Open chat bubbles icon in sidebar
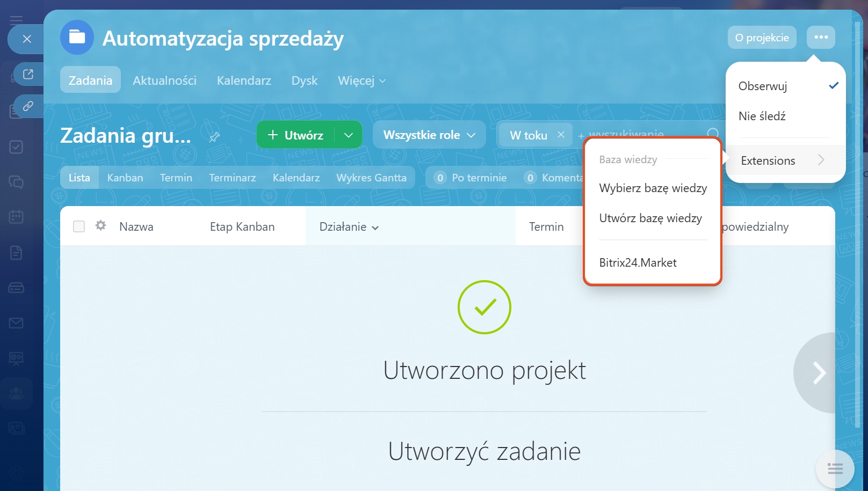This screenshot has height=491, width=868. [x=16, y=182]
